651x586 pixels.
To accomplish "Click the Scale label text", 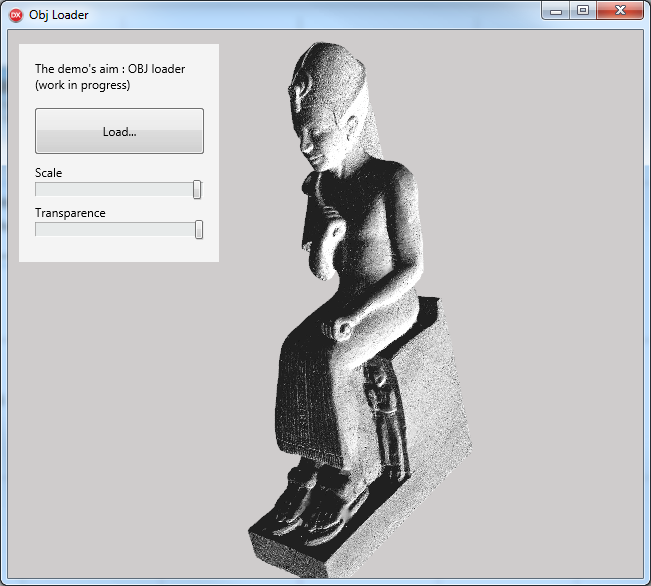I will pyautogui.click(x=49, y=173).
